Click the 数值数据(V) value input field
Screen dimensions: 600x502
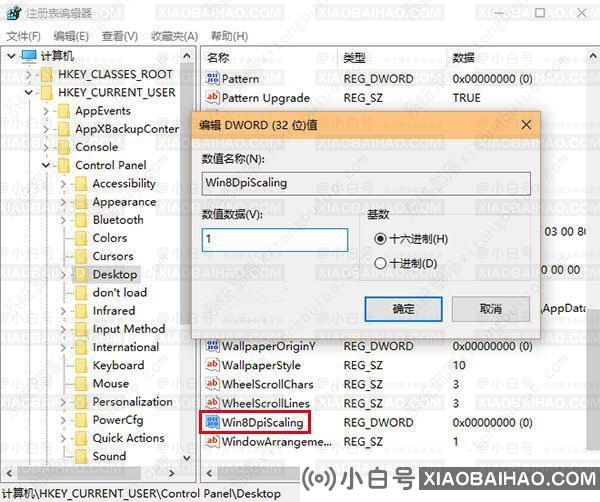pos(275,240)
